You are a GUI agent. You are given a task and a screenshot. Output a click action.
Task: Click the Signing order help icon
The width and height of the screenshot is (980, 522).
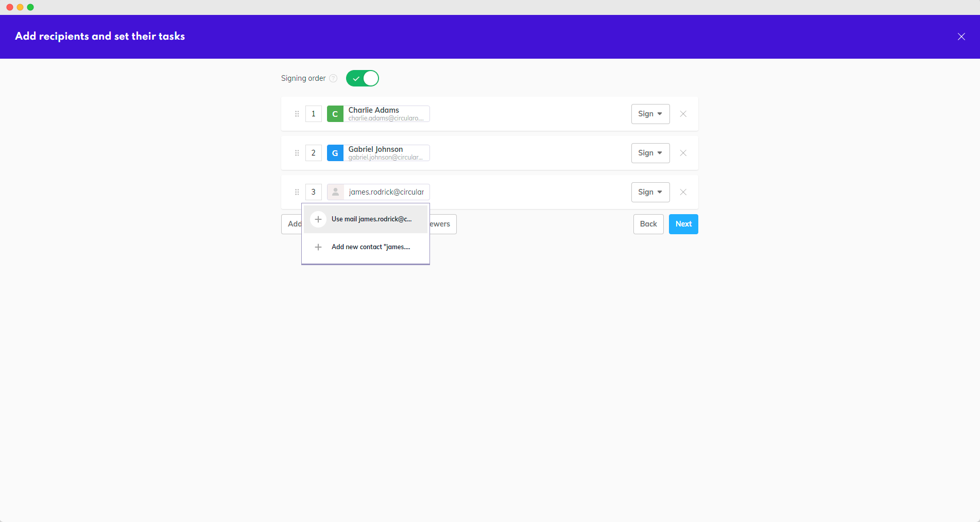coord(333,78)
